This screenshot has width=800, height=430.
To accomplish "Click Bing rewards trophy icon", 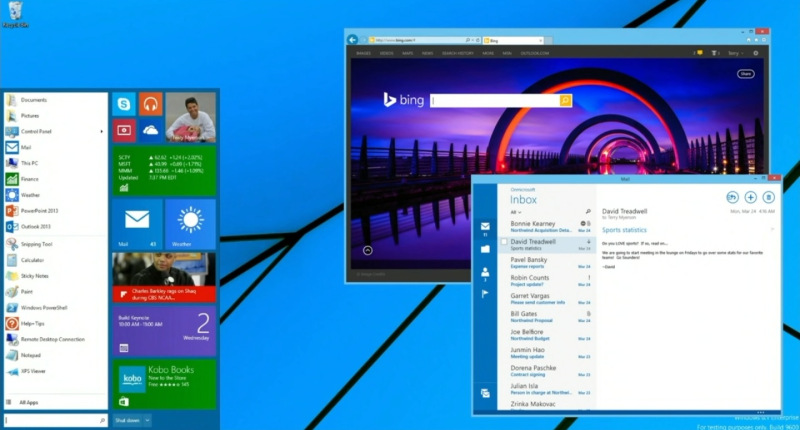I will 714,53.
